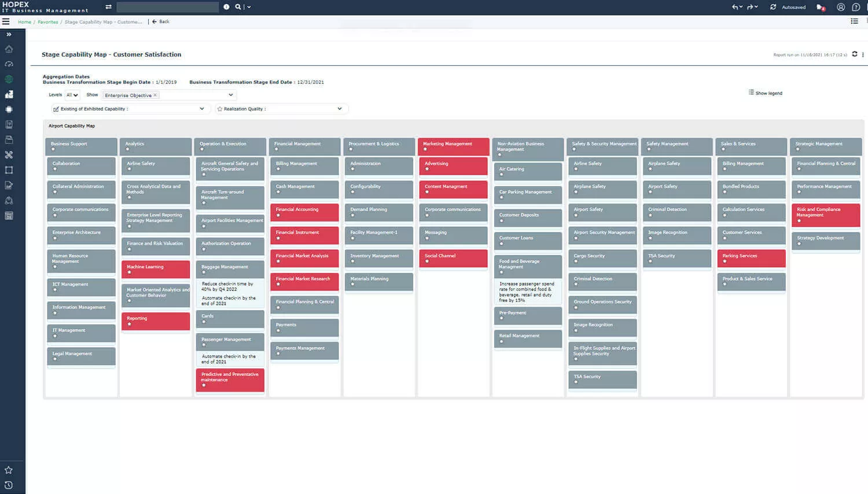868x494 pixels.
Task: Click the Advertising capability card
Action: 453,166
